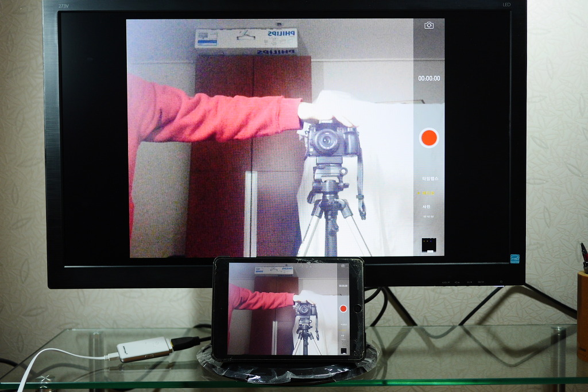This screenshot has width=588, height=392.
Task: Click the 00:00:00 timer on the monitor
Action: coord(429,79)
